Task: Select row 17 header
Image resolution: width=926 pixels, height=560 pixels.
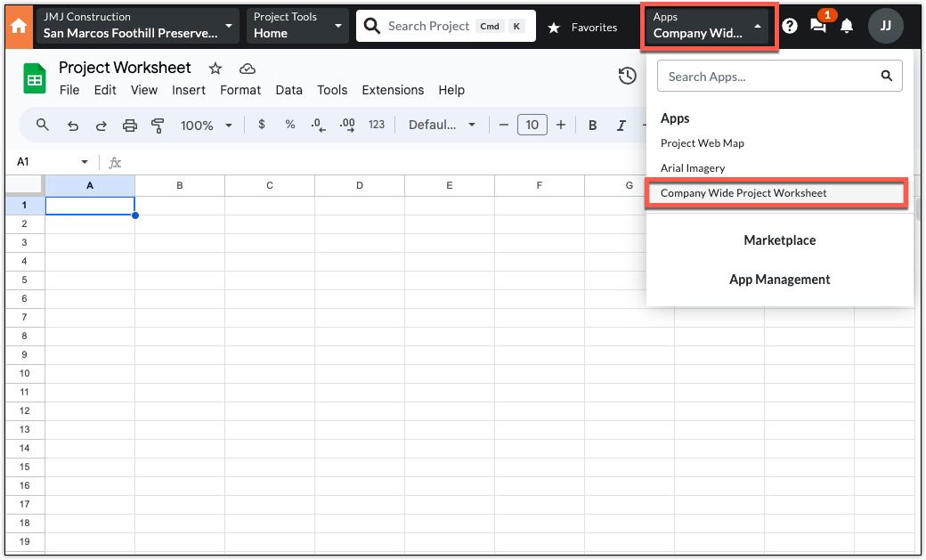Action: pyautogui.click(x=25, y=504)
